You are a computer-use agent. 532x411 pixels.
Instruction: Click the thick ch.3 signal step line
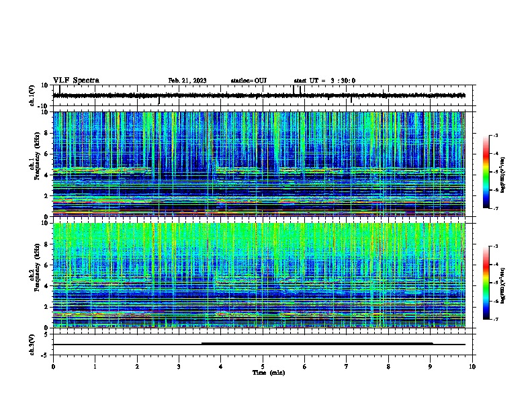(x=317, y=344)
